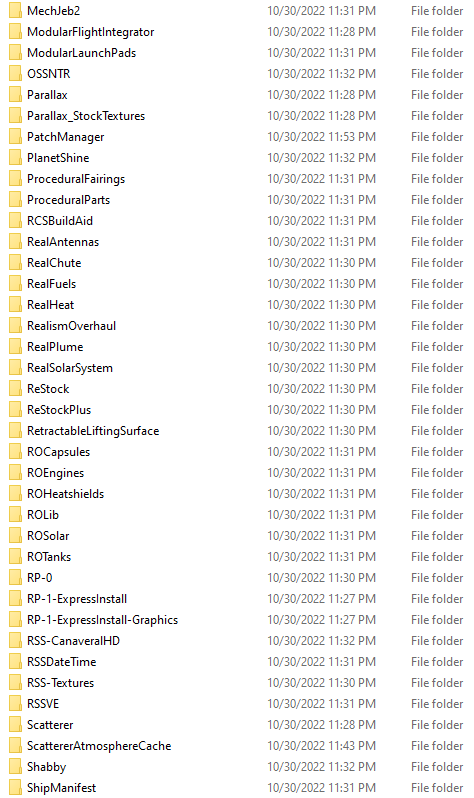Screen dimensions: 474x798
Task: Click the RCSBuildAid folder name
Action: pos(60,221)
